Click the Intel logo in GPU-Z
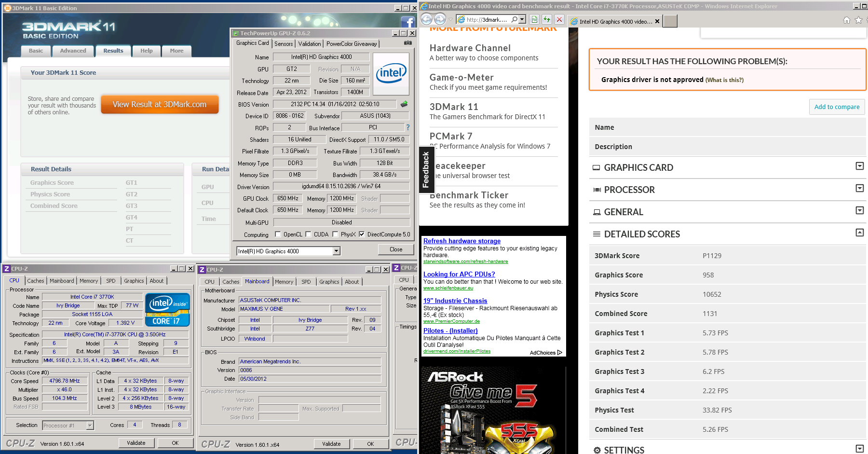868x454 pixels. click(391, 74)
